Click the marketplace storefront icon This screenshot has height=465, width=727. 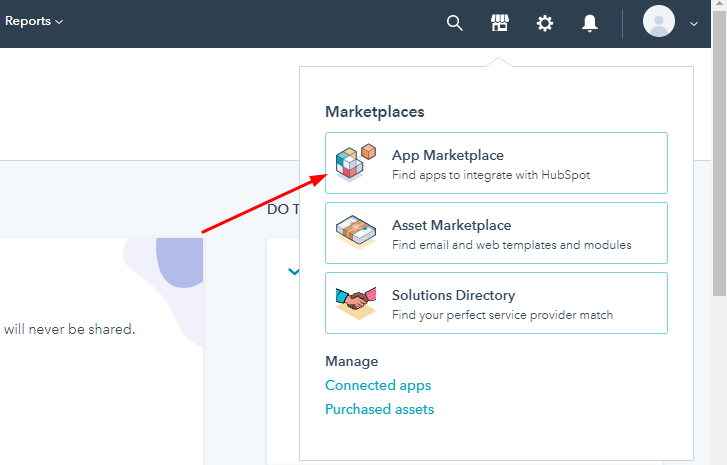pyautogui.click(x=500, y=23)
